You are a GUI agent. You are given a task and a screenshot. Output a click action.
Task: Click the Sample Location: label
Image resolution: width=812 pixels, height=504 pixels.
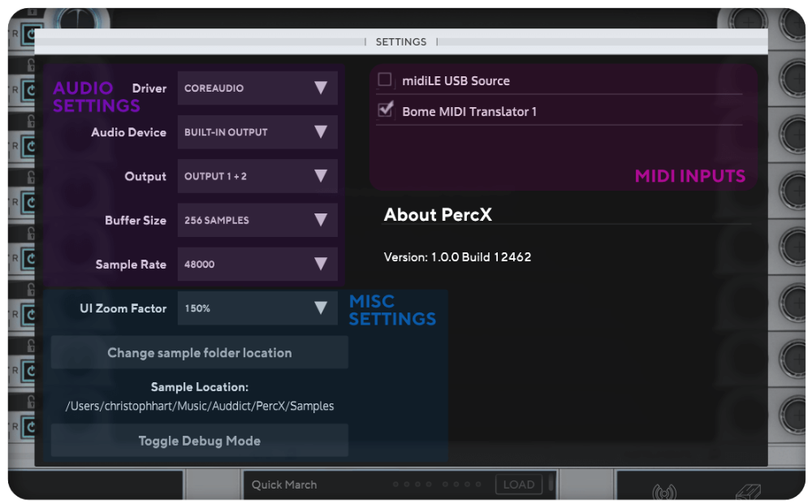200,387
